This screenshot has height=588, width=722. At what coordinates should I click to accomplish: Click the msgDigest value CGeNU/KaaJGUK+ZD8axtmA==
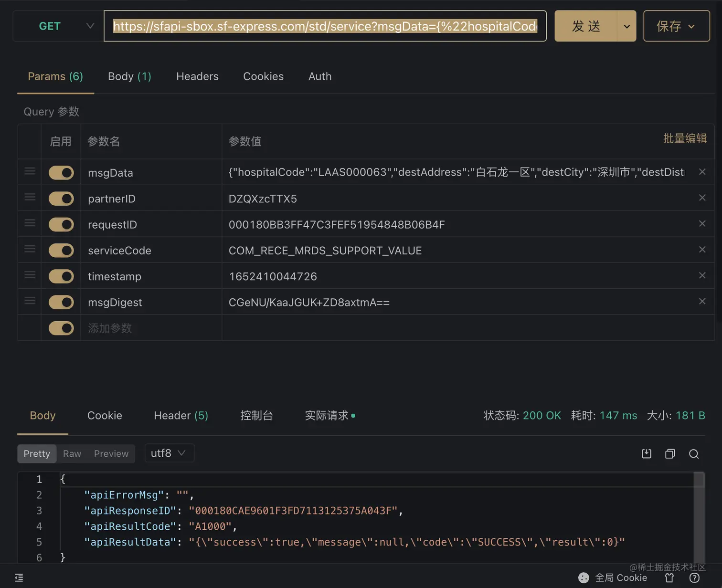pyautogui.click(x=309, y=302)
